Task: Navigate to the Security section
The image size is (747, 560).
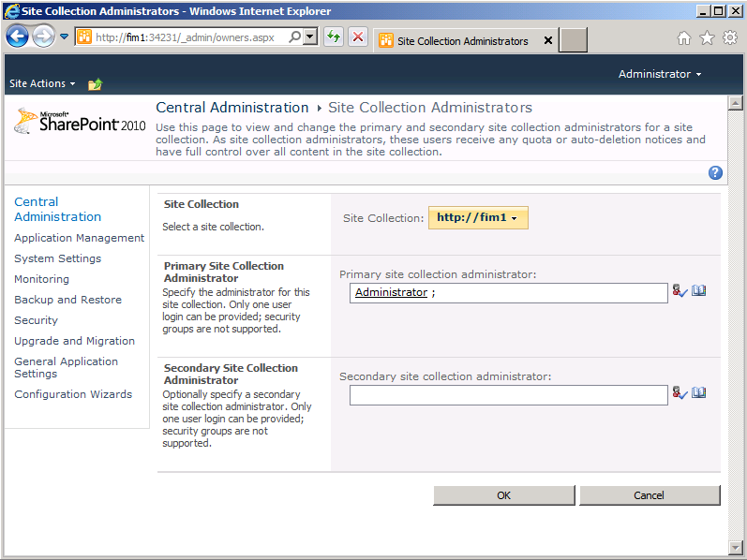Action: tap(36, 320)
